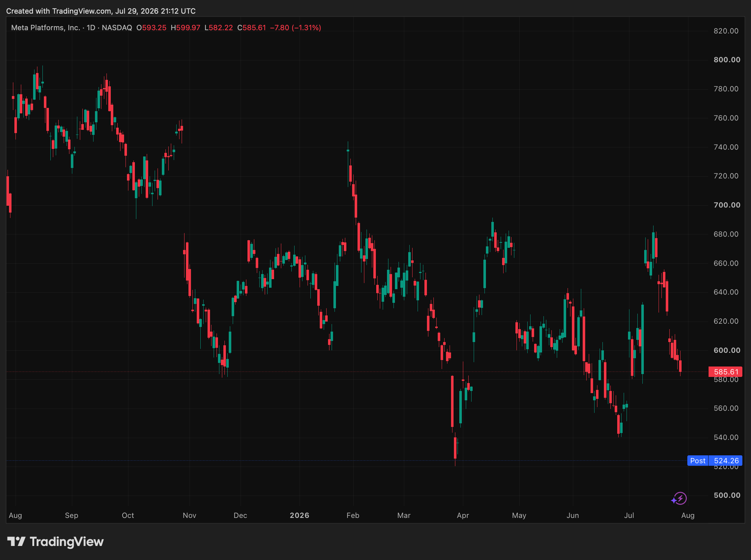The height and width of the screenshot is (560, 751).
Task: Click the Meta Platforms, Inc. symbol title
Action: click(46, 28)
